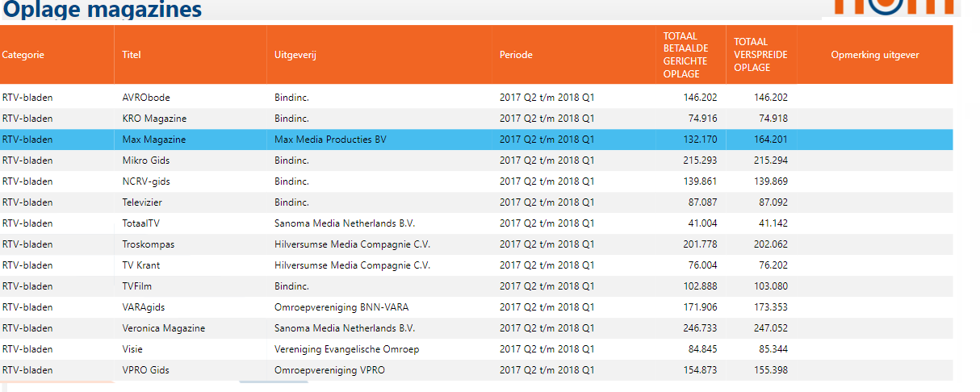Screen dimensions: 980x392
Task: Click the value 132.170 for Max Magazine
Action: coord(700,140)
